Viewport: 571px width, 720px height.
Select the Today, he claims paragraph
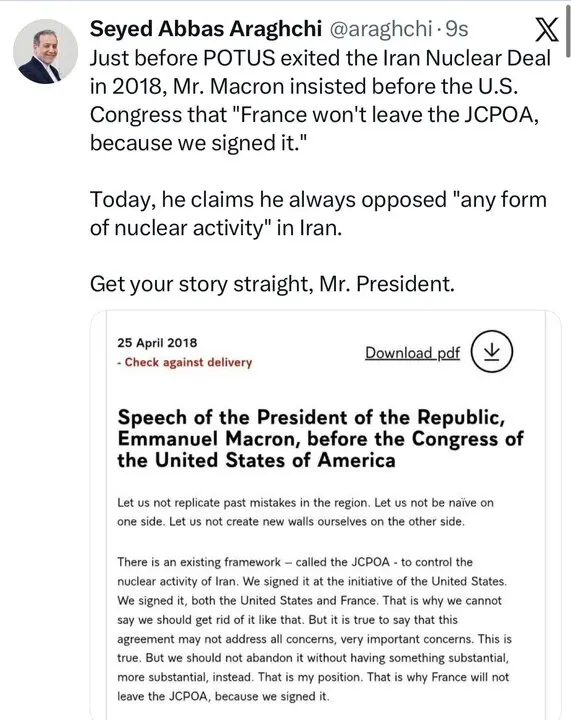click(x=318, y=214)
